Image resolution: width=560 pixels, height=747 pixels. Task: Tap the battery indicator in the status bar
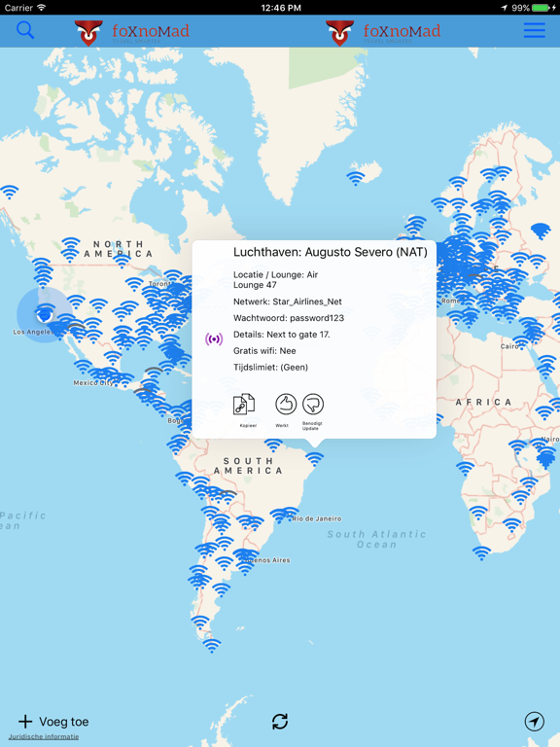(x=541, y=8)
